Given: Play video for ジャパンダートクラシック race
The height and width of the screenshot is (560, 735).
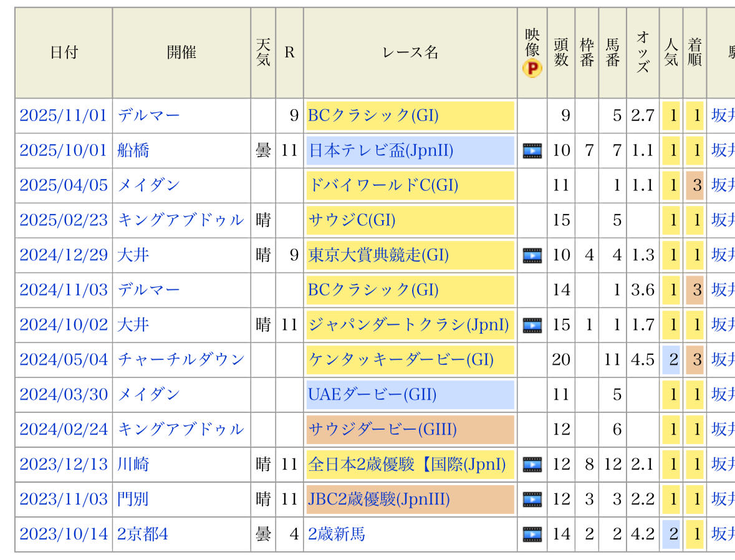Looking at the screenshot, I should 532,325.
